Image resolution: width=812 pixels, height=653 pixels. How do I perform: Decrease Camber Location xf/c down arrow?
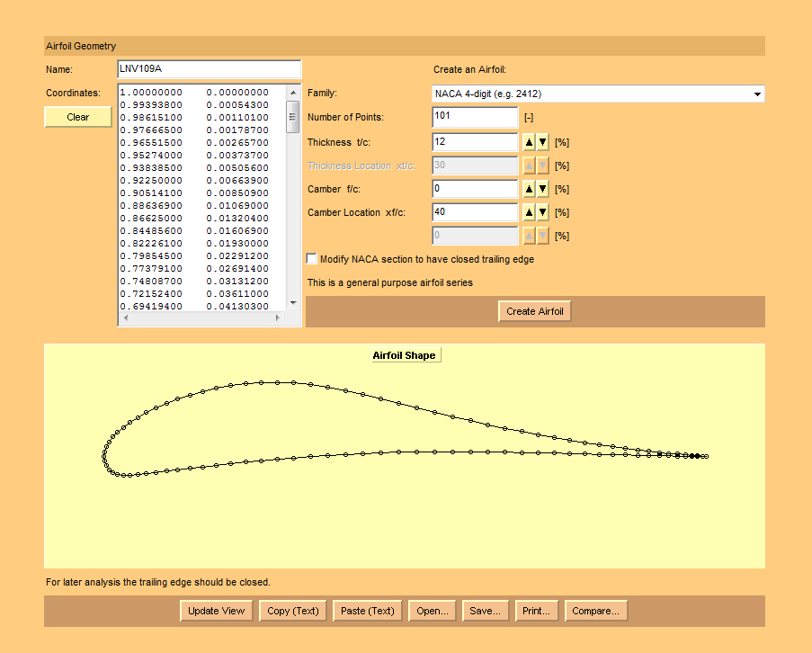542,212
